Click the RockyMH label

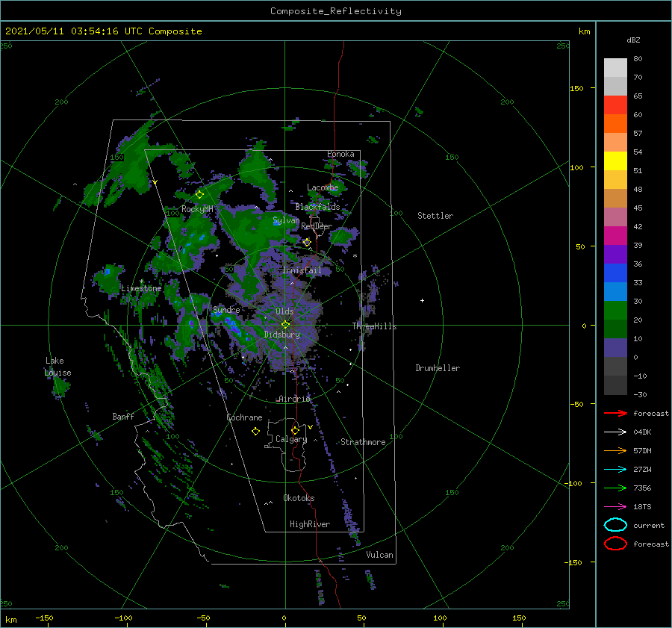tap(197, 209)
